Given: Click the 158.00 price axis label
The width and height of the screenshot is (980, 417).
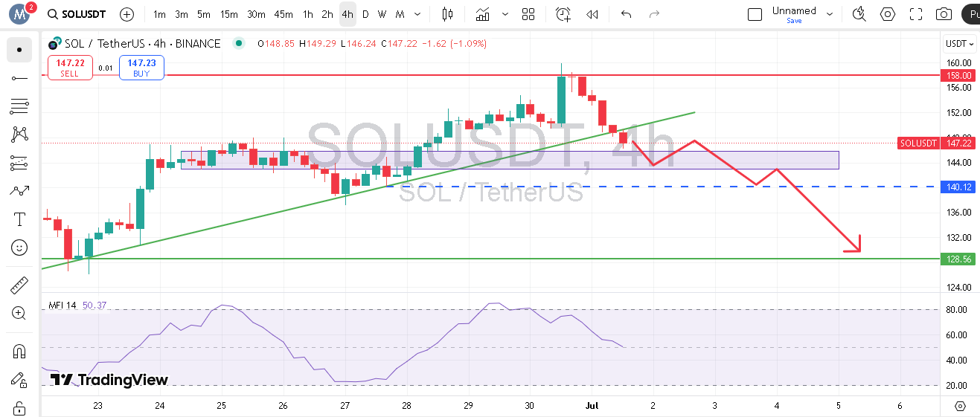Looking at the screenshot, I should (958, 75).
